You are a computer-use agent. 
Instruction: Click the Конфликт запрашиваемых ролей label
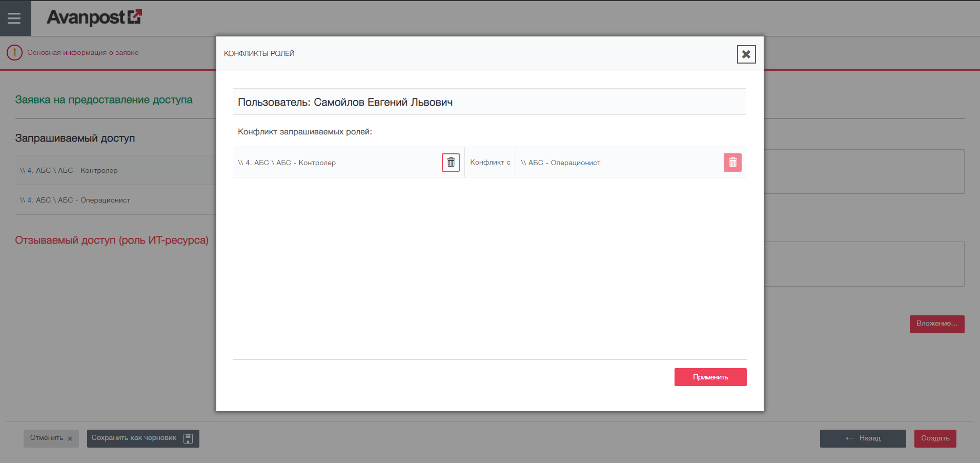(305, 132)
